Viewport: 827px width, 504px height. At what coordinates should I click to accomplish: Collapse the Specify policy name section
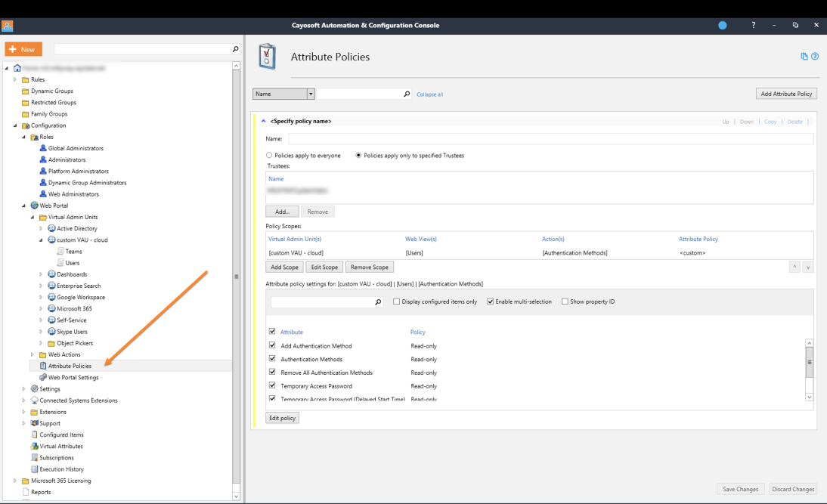(x=263, y=121)
